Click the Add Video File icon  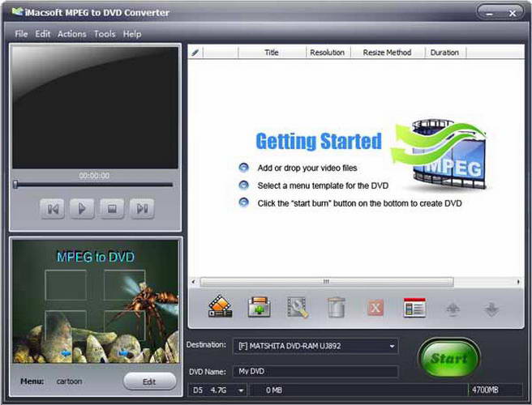point(221,307)
